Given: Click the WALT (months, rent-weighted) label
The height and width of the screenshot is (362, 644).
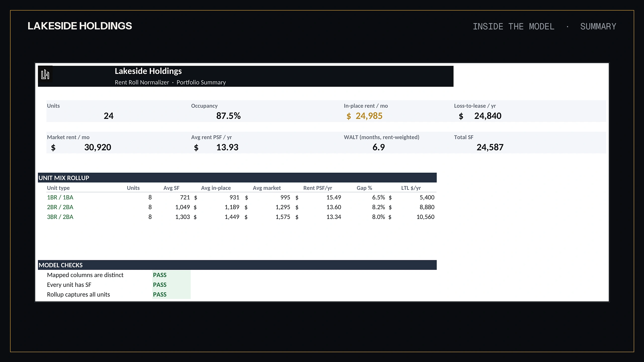Looking at the screenshot, I should (x=382, y=137).
